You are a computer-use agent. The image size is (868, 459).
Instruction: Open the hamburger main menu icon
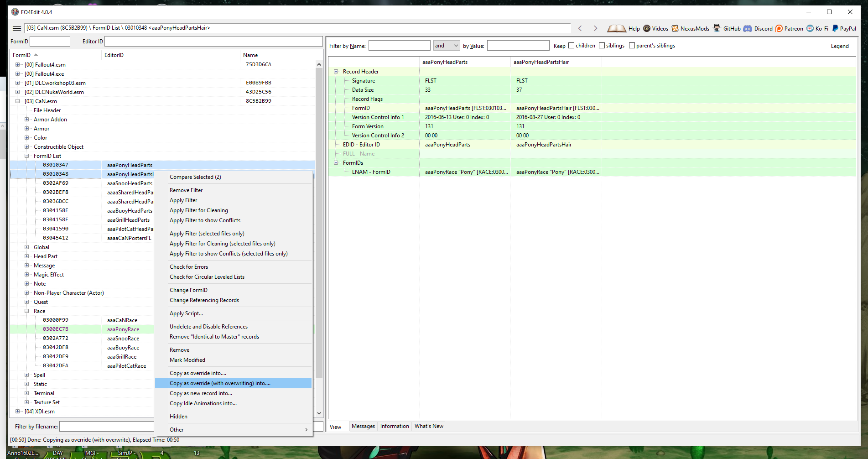[17, 28]
